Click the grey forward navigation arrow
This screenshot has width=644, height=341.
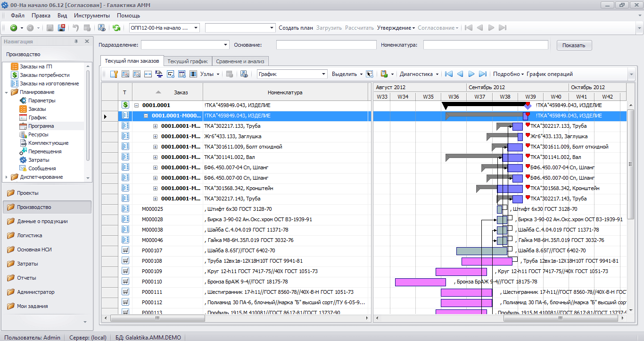[30, 28]
